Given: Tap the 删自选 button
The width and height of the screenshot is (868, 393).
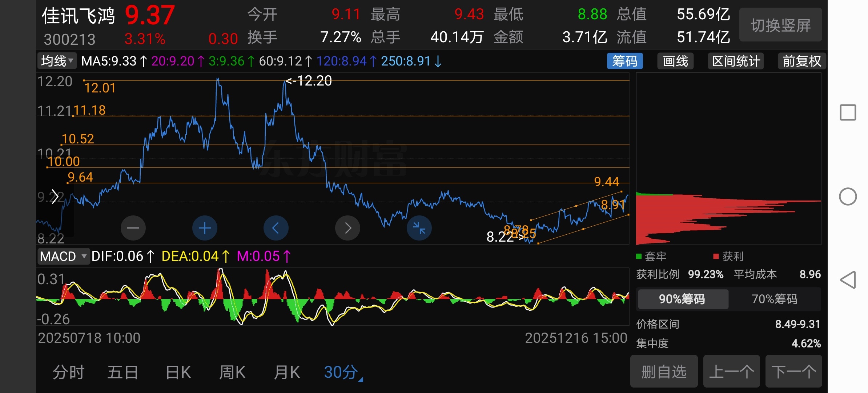Looking at the screenshot, I should tap(664, 372).
